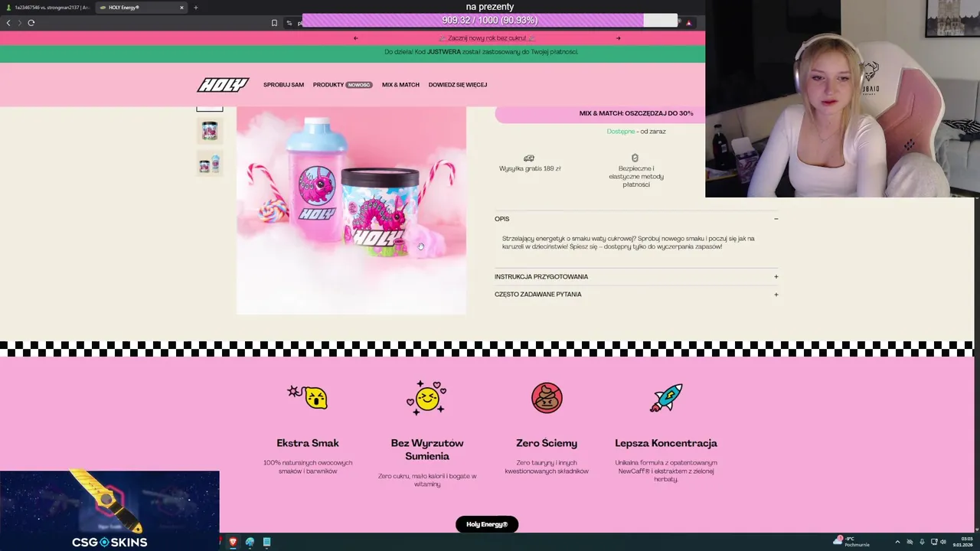Click the "Lepsza Koncentracja" heading
980x551 pixels.
coord(666,443)
